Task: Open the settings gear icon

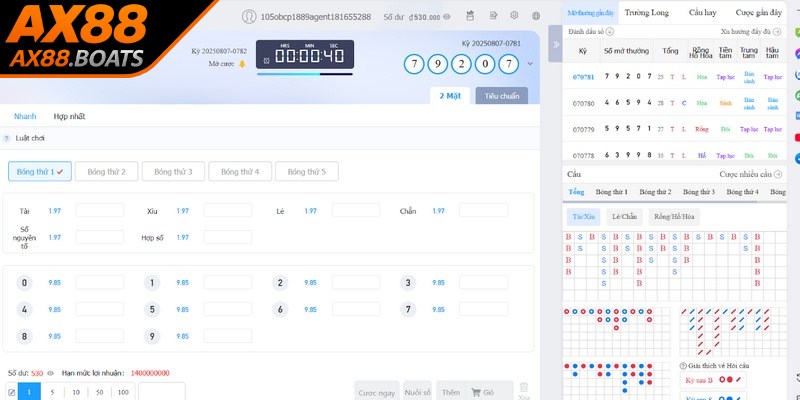Action: [514, 16]
